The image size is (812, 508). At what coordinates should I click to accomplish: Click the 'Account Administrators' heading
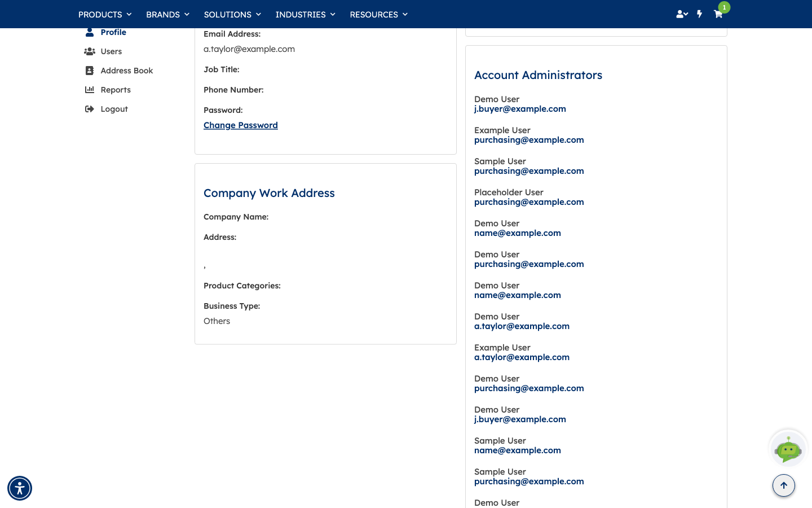(538, 75)
